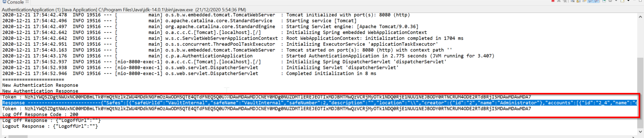The width and height of the screenshot is (644, 138).
Task: Click the first 'Token :' line
Action: coord(267,97)
